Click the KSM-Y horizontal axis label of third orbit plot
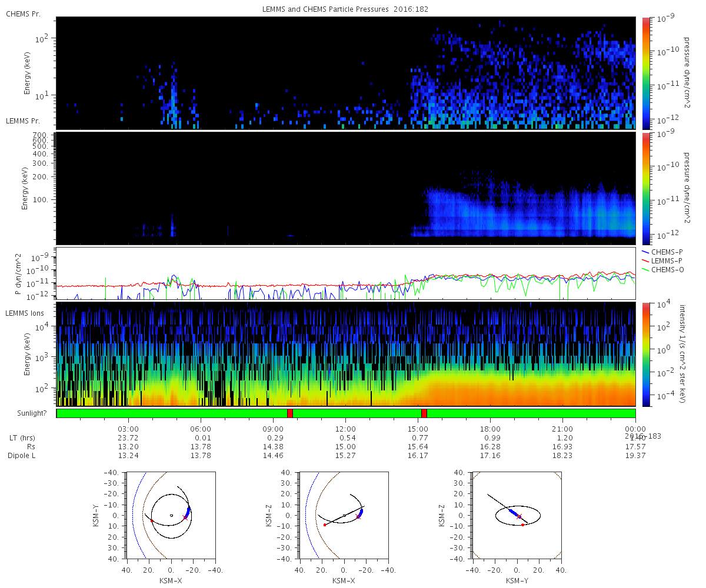The image size is (706, 588). point(517,581)
